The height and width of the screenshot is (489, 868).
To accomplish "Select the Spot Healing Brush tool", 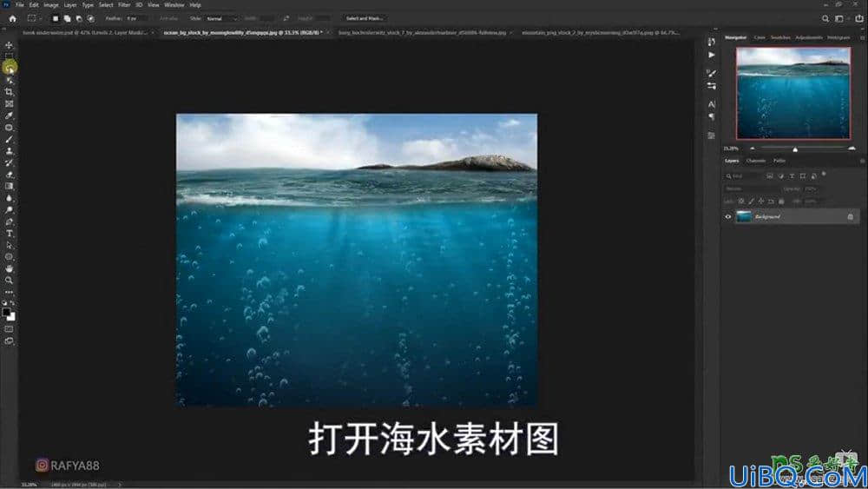I will (9, 128).
